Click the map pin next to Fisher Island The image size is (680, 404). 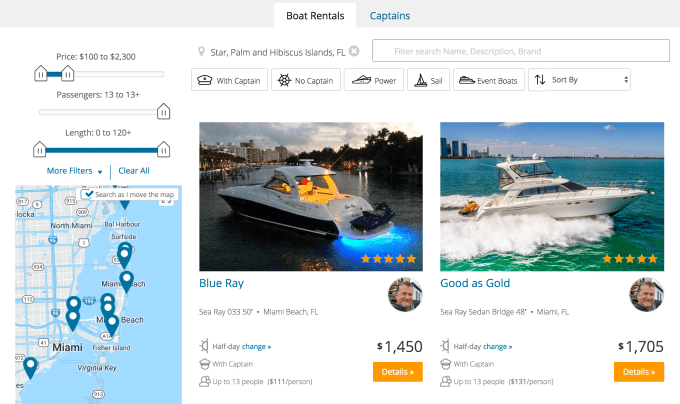[112, 326]
